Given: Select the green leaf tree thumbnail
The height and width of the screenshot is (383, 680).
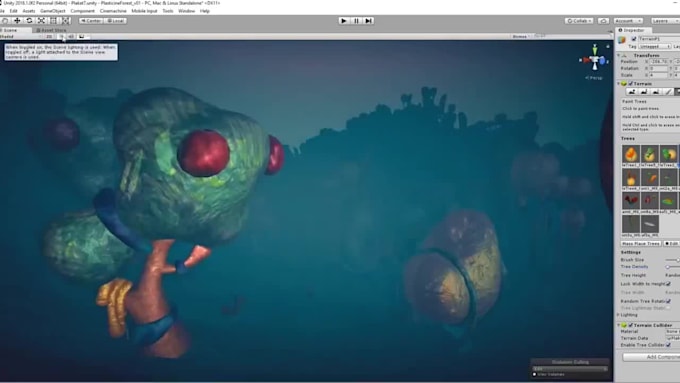Looking at the screenshot, I should pos(668,201).
